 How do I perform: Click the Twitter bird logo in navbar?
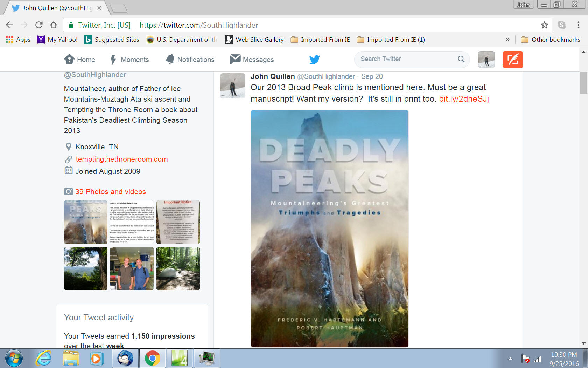[314, 60]
